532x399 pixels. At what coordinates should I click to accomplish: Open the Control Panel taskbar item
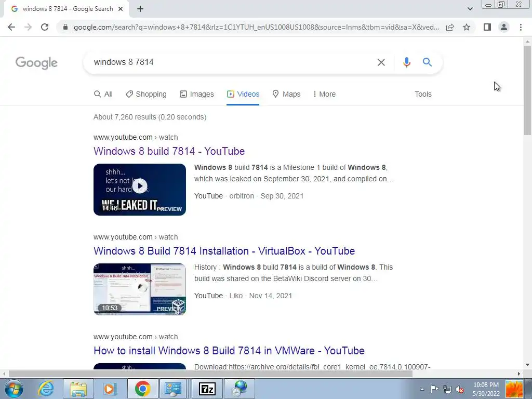point(173,389)
